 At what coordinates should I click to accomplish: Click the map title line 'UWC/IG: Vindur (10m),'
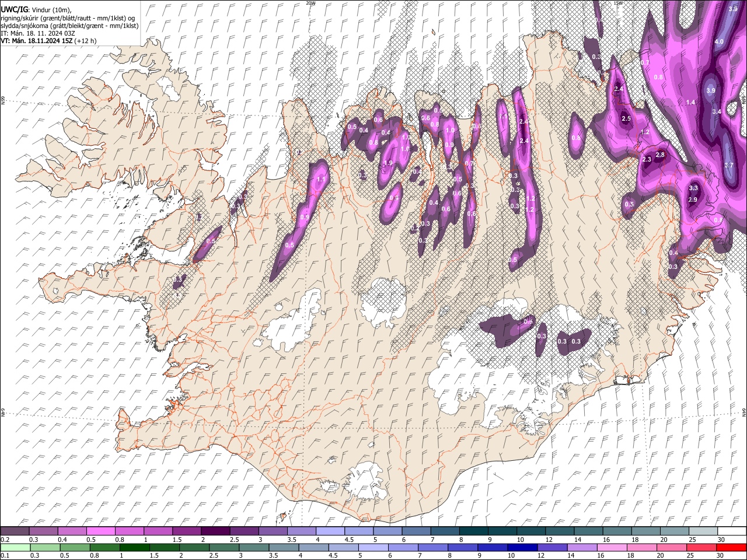[x=36, y=10]
